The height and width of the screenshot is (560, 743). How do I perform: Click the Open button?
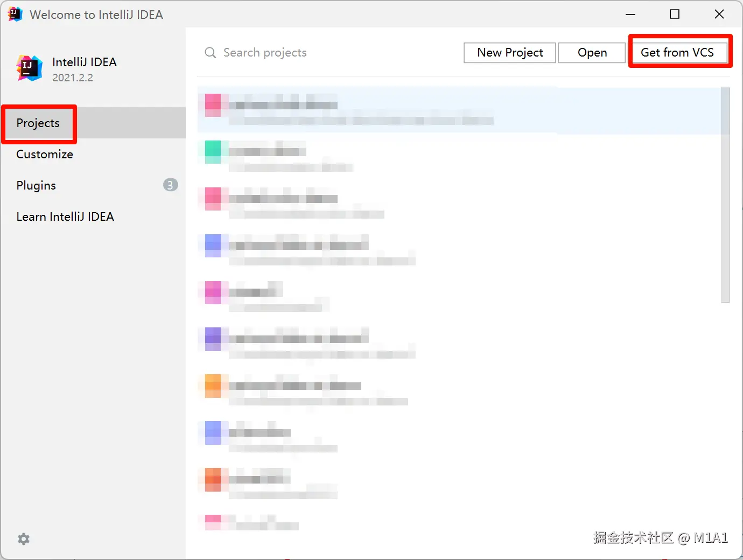(x=592, y=53)
